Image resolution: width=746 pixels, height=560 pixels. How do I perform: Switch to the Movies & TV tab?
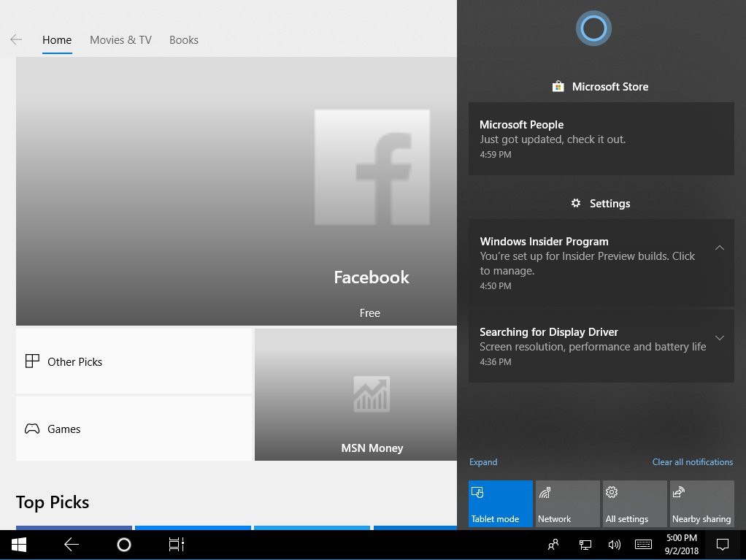coord(120,40)
